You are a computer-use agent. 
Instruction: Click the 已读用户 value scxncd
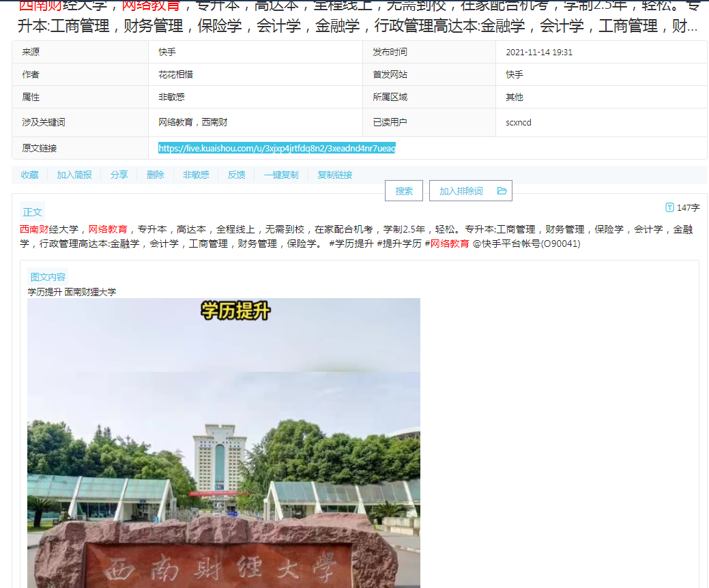(518, 123)
